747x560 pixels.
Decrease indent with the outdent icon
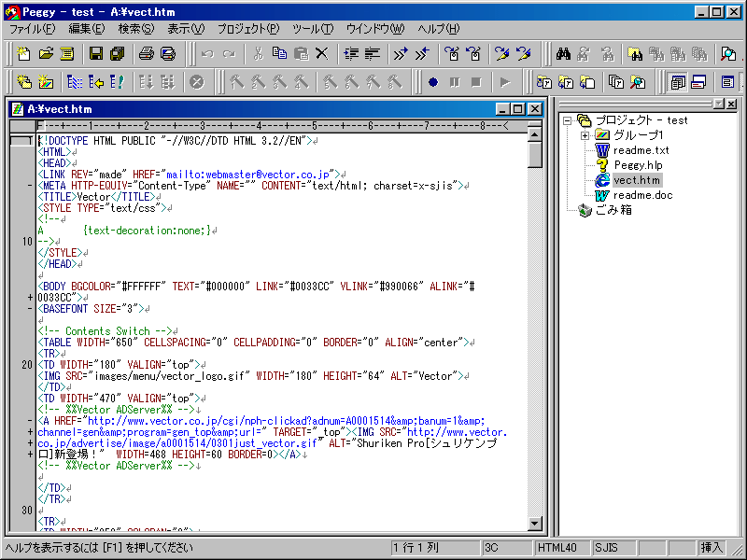(373, 54)
